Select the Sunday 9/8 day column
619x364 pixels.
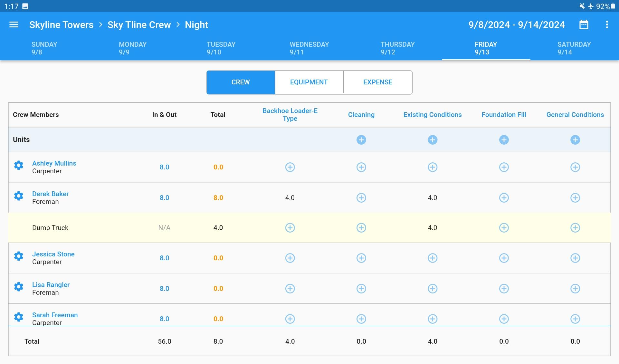point(44,48)
